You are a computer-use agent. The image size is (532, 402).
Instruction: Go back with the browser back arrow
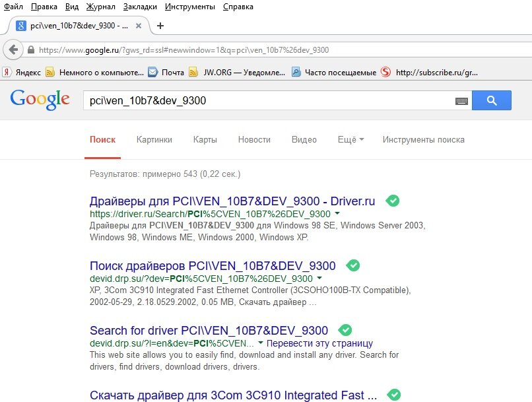pos(13,50)
